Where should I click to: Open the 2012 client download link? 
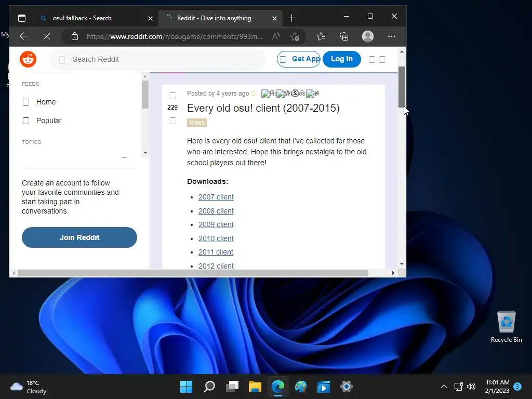pos(216,265)
